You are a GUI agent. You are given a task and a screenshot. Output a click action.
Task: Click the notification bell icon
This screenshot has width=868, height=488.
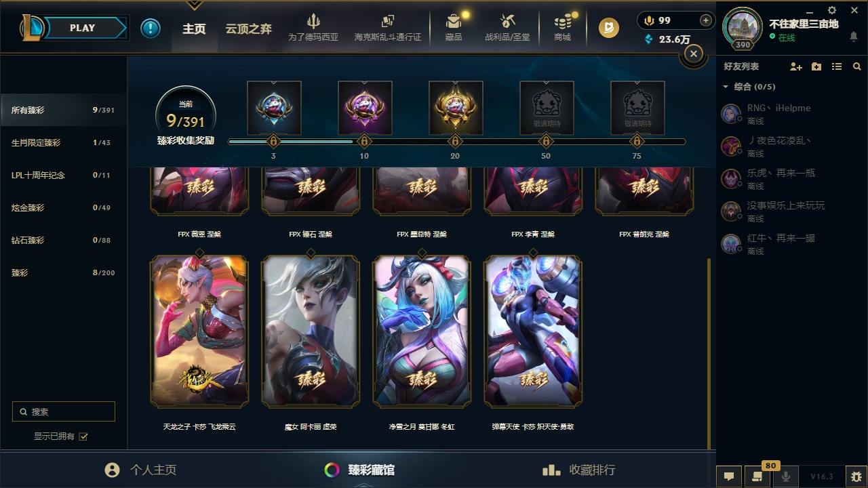[x=854, y=37]
